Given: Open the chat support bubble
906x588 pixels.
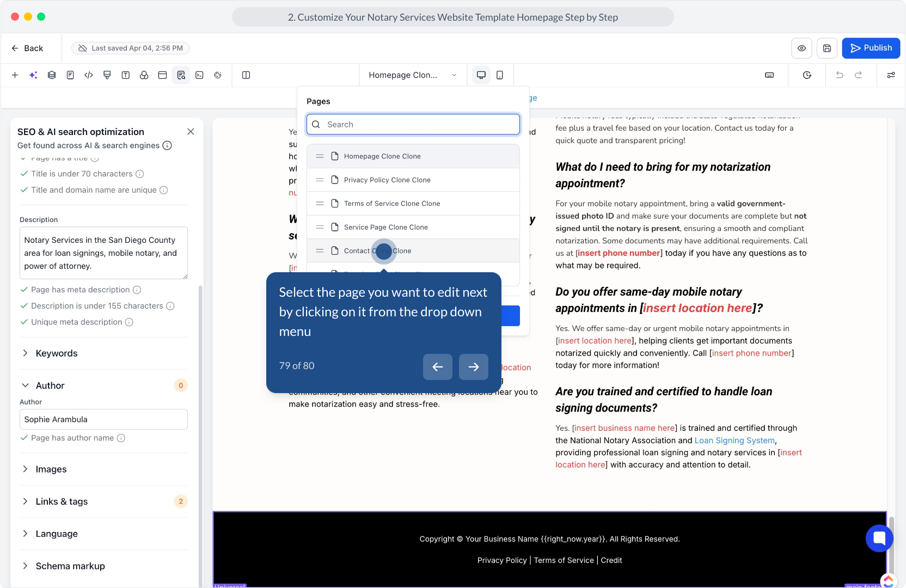Looking at the screenshot, I should [879, 538].
